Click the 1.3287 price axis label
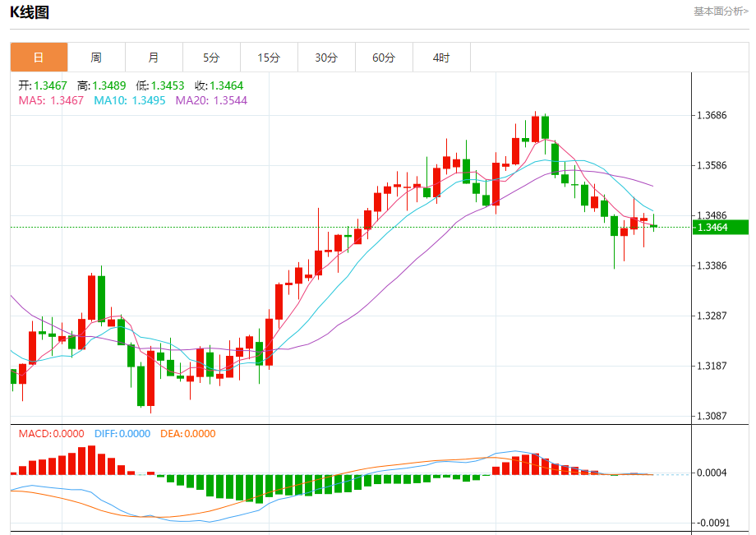756x535 pixels. point(712,316)
